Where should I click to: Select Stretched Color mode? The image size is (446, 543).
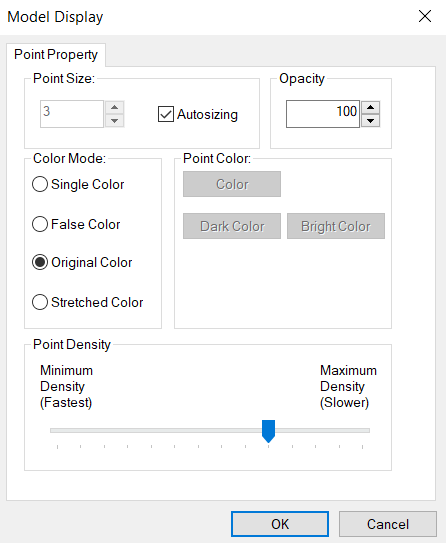[40, 302]
